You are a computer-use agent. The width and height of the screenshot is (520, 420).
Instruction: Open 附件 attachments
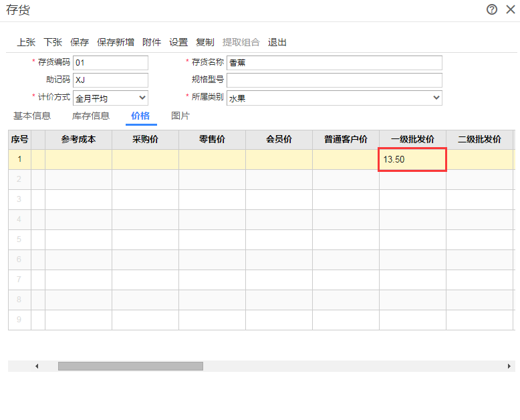point(152,42)
